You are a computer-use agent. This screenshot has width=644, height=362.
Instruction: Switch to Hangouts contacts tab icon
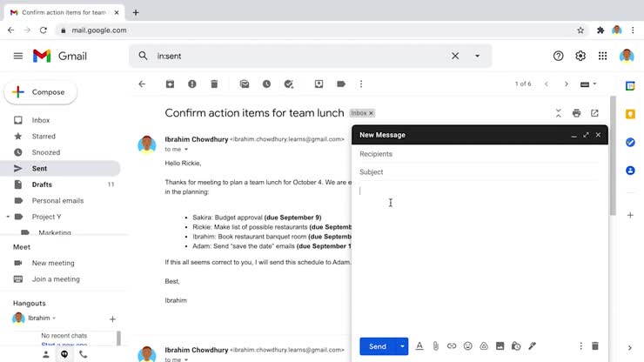tap(45, 354)
